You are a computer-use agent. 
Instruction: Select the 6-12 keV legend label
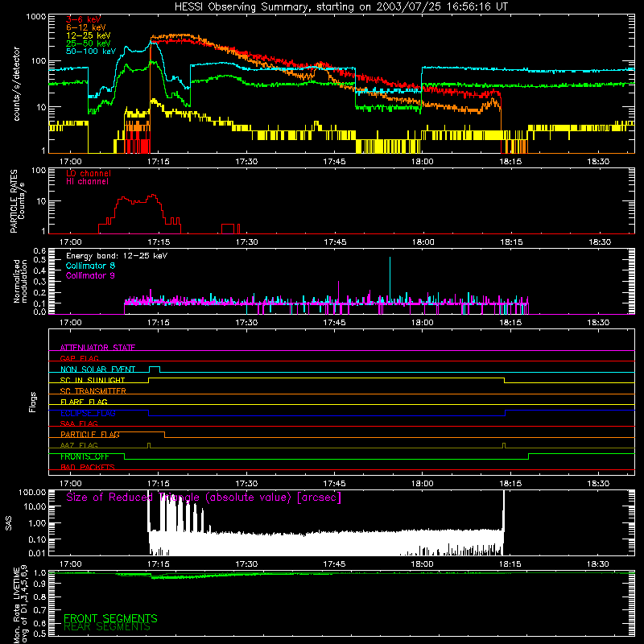coord(86,27)
